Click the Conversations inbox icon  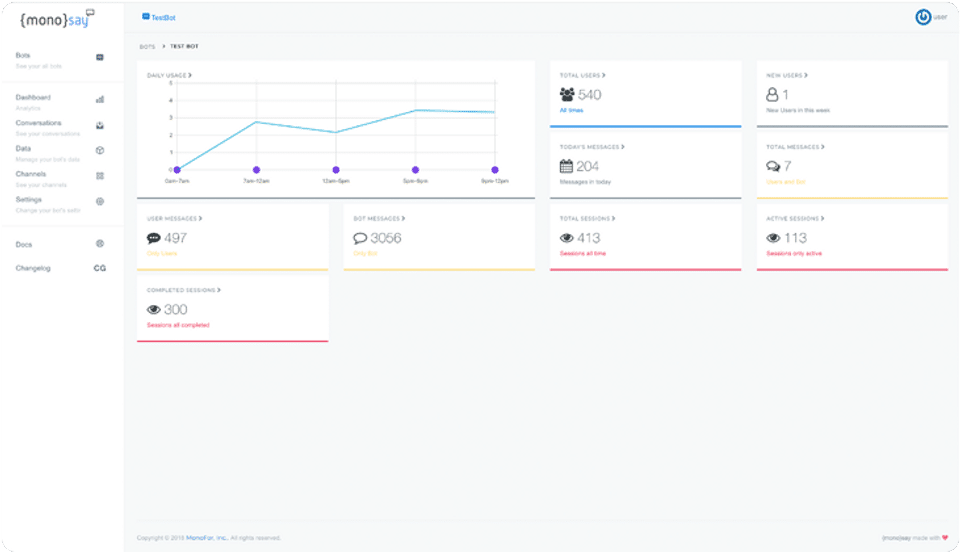click(100, 125)
